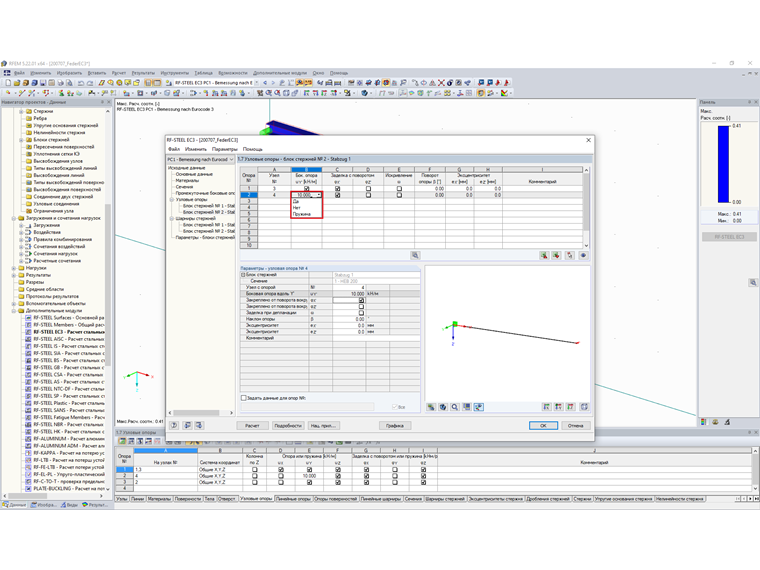Toggle the φx restraint checkbox in table row 1
This screenshot has width=760, height=570.
tap(337, 189)
